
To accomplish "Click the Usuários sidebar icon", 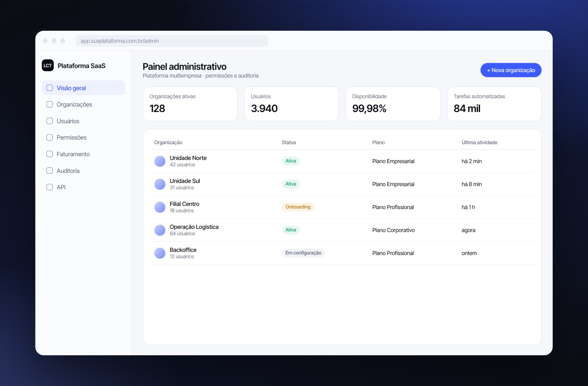I will pyautogui.click(x=50, y=121).
